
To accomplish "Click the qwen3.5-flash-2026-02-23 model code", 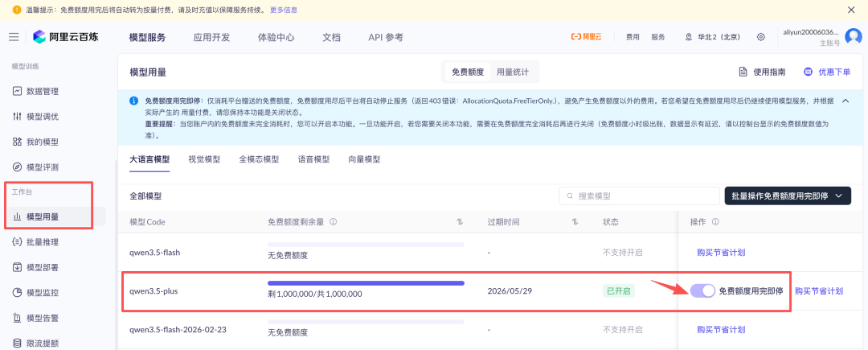I will tap(178, 330).
